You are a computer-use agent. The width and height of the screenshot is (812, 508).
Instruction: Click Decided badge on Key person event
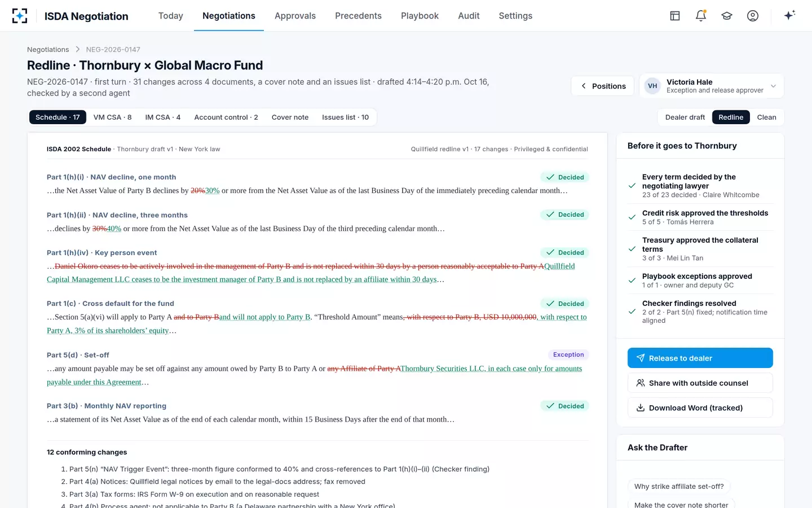[x=564, y=252]
